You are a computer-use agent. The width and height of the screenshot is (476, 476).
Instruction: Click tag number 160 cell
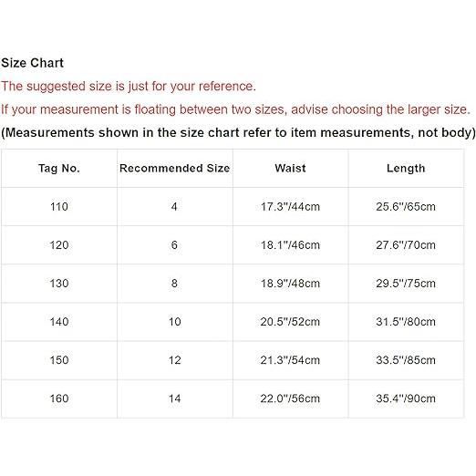[x=59, y=398]
